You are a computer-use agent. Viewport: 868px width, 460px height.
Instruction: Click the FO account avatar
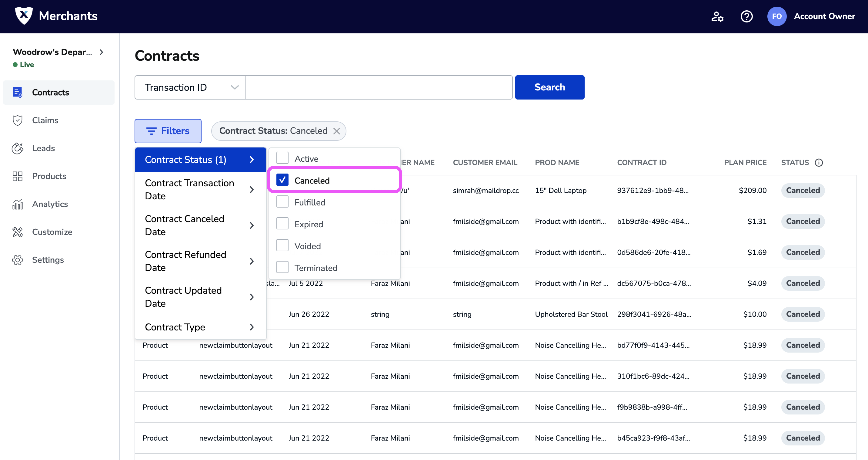[777, 16]
